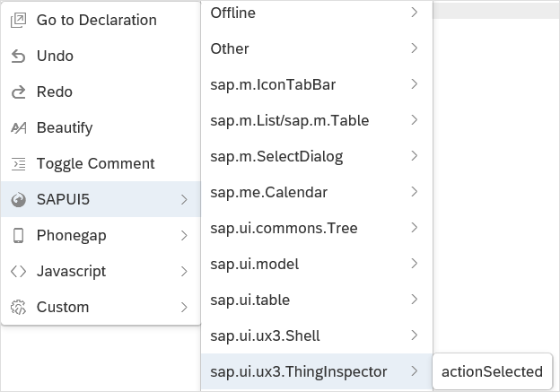This screenshot has height=392, width=560.
Task: Click the Beautify icon
Action: point(18,127)
